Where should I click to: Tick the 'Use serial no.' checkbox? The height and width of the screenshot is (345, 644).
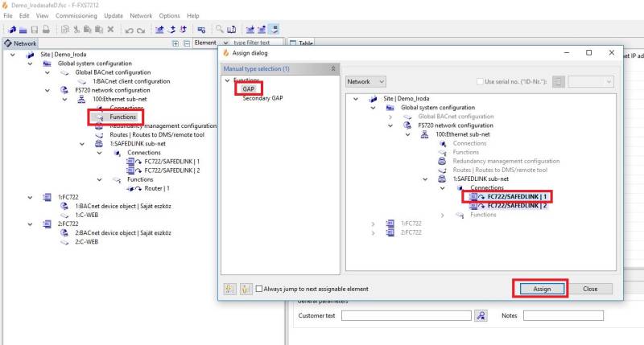point(480,82)
